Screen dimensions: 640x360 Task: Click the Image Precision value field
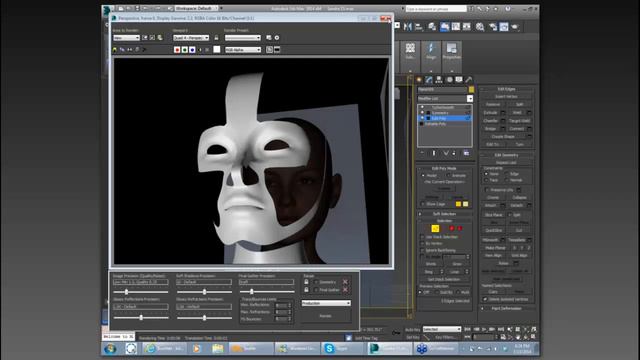pyautogui.click(x=140, y=282)
